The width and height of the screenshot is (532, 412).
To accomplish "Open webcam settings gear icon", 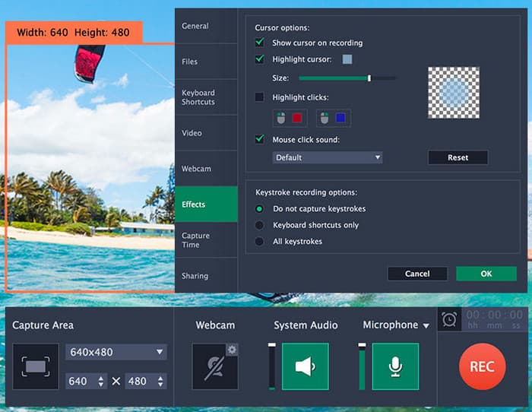I will 232,350.
